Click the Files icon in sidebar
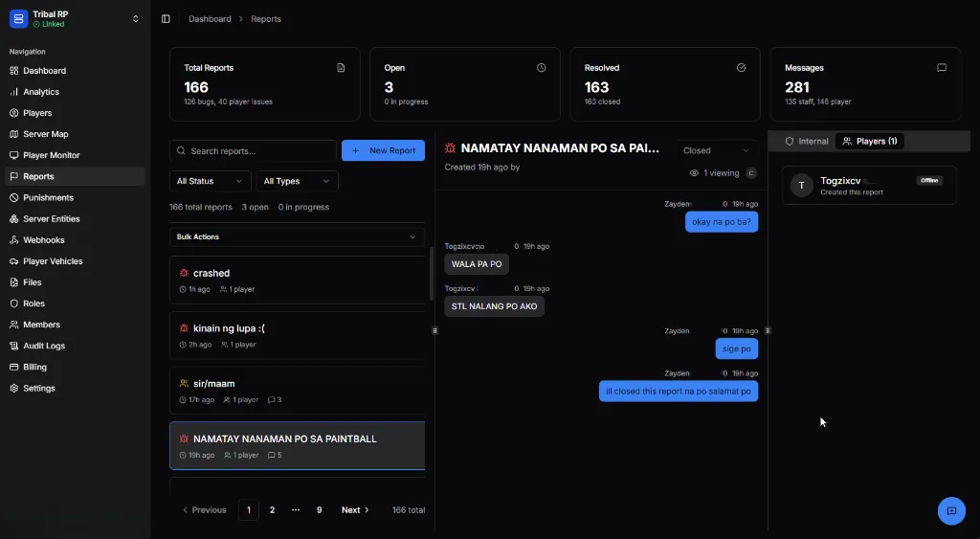Image resolution: width=980 pixels, height=539 pixels. tap(13, 282)
